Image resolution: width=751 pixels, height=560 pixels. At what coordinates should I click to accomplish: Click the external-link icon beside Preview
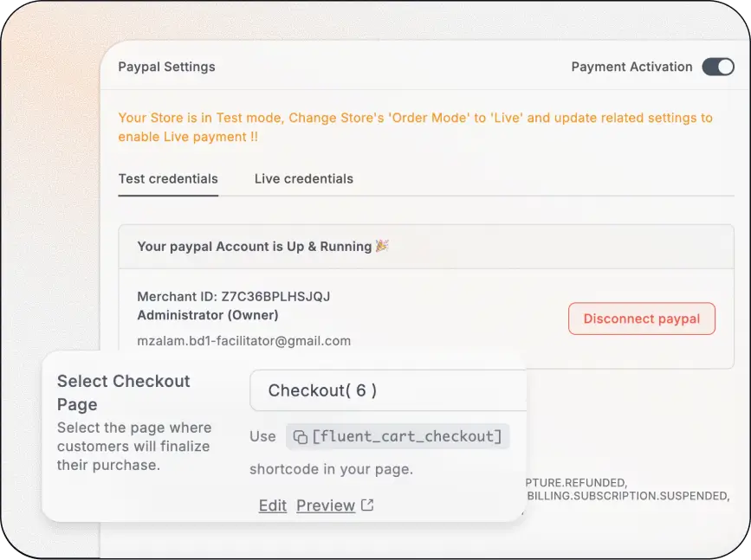tap(367, 505)
